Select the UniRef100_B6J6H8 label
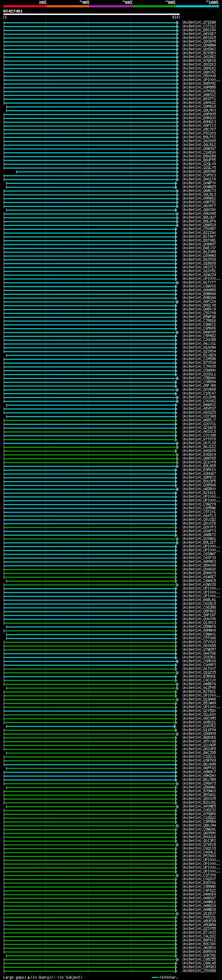 click(199, 764)
